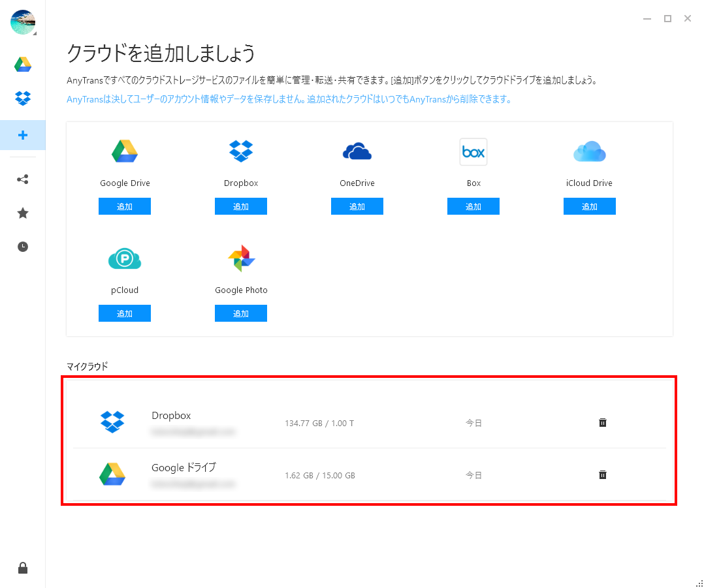The height and width of the screenshot is (588, 704).
Task: Click the Google Drive icon in マイクラウド list
Action: click(112, 474)
